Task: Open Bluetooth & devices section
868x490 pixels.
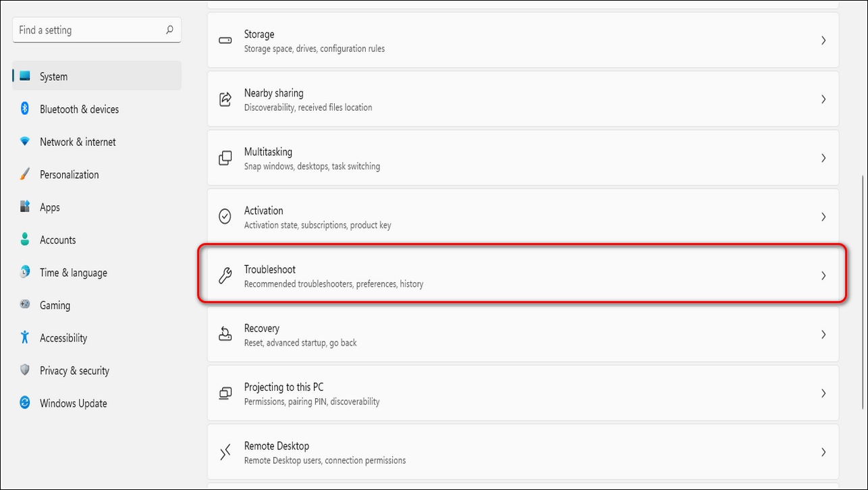Action: 79,109
